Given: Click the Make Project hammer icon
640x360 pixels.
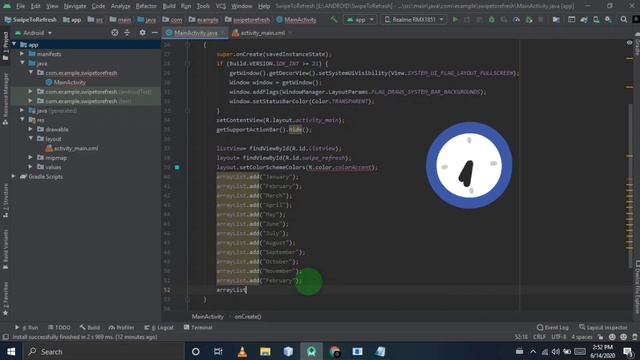Looking at the screenshot, I should click(334, 20).
